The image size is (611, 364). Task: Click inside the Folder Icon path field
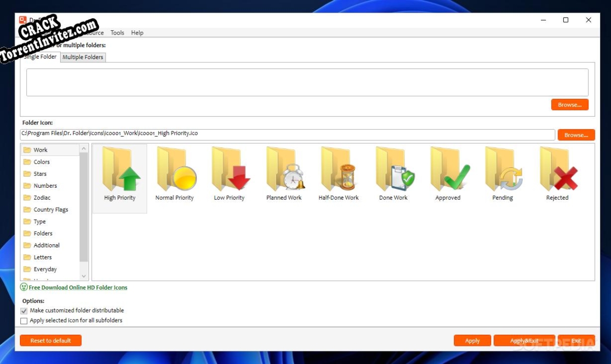pyautogui.click(x=262, y=134)
